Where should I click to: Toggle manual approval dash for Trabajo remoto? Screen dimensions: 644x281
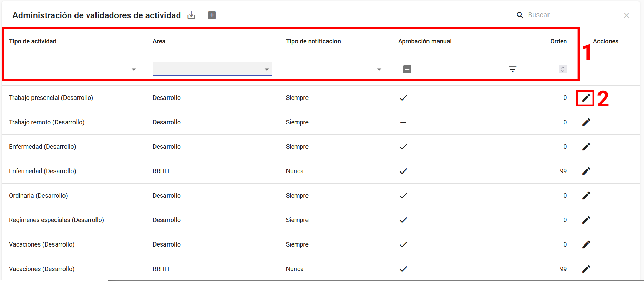[403, 122]
